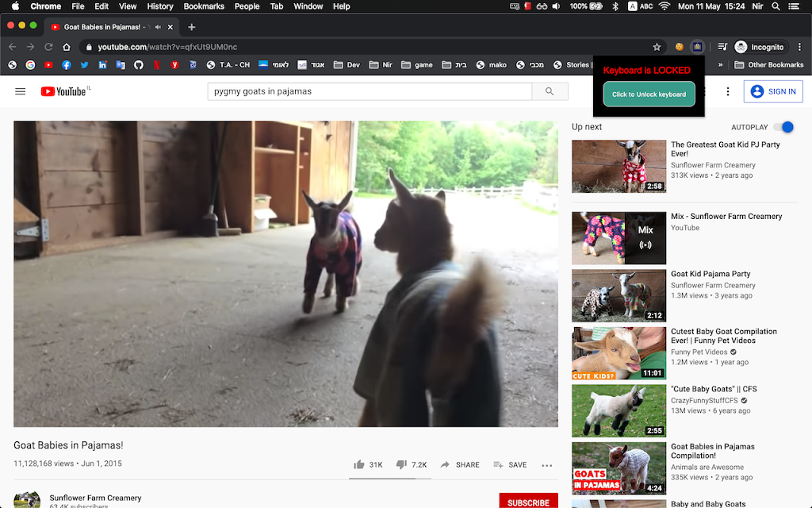
Task: Subscribe to Sunflower Farm Creamery
Action: (x=528, y=502)
